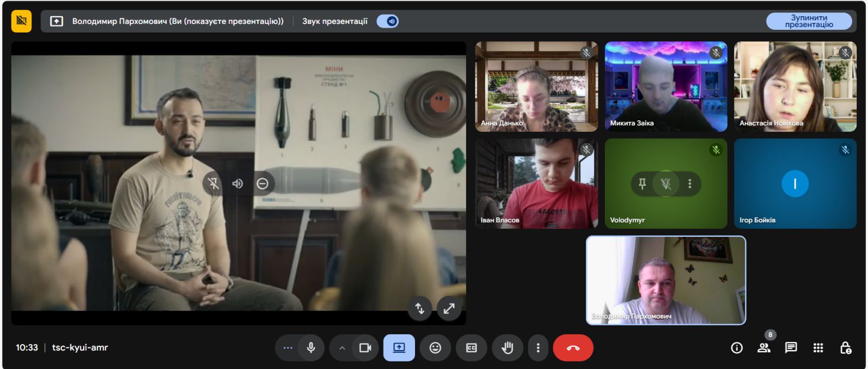
Task: Click the Зупинити презентацію button
Action: tap(808, 21)
